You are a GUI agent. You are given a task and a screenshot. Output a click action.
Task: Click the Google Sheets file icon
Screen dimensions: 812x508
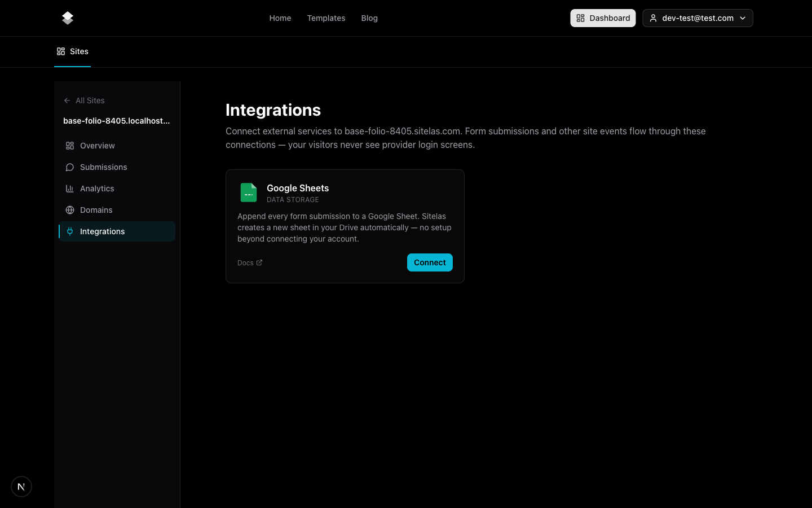(x=249, y=192)
